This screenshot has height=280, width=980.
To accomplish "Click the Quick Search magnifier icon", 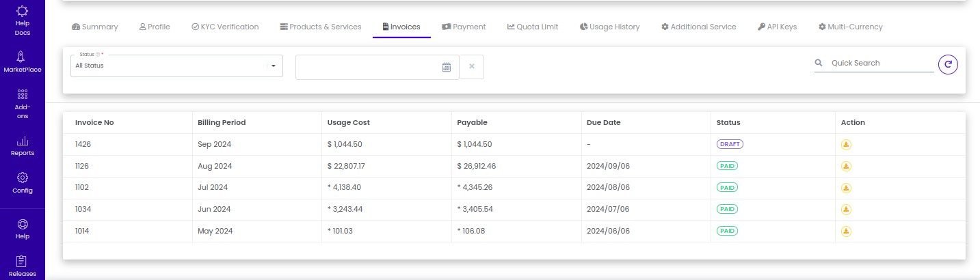I will point(819,63).
